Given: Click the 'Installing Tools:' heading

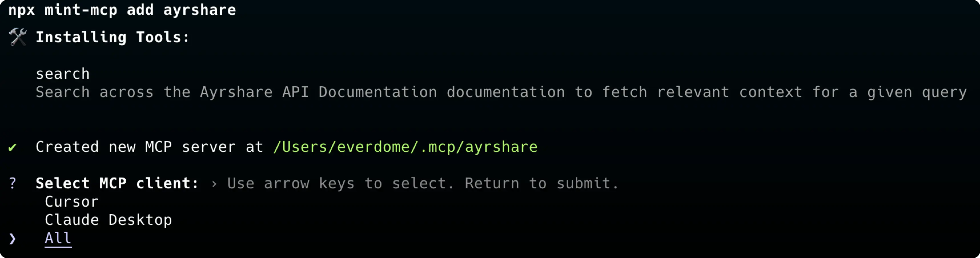Looking at the screenshot, I should pos(112,37).
